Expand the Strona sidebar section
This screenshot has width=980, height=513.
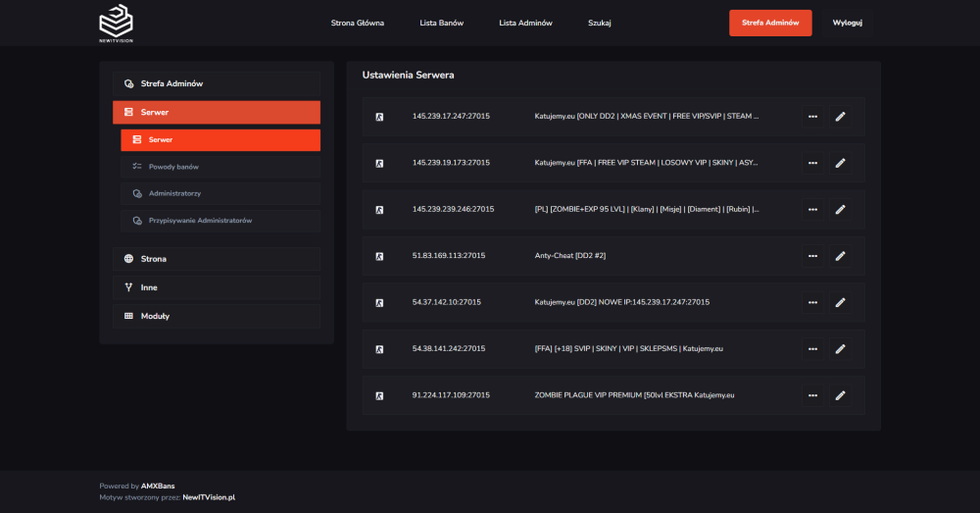click(217, 259)
